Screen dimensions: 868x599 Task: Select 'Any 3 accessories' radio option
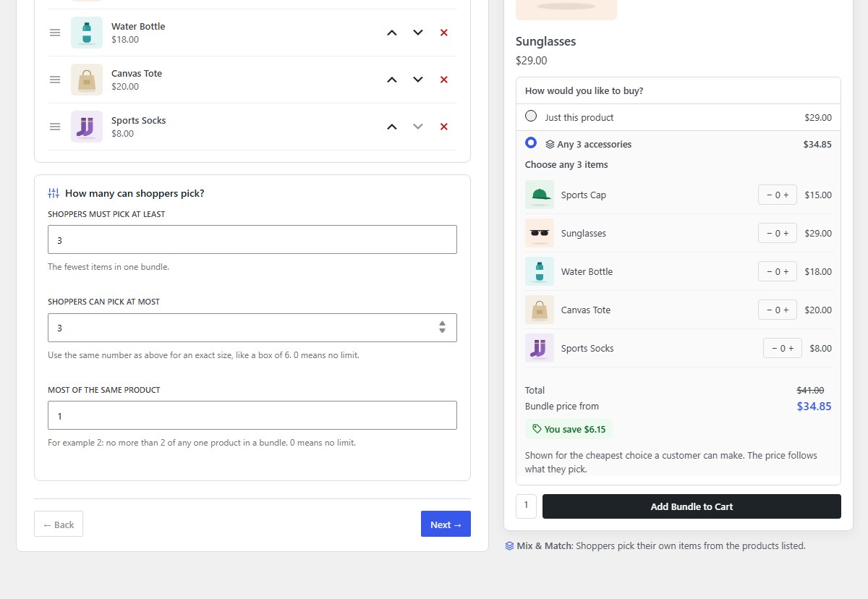(x=531, y=143)
